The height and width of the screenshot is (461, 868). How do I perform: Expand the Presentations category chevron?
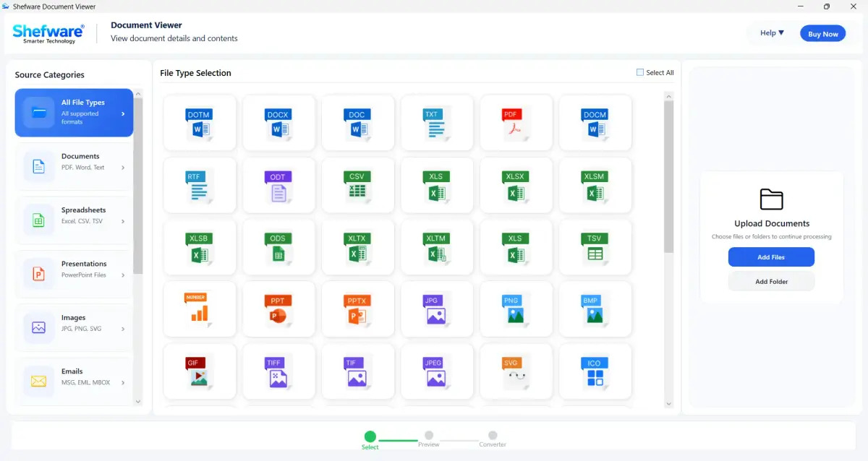point(123,275)
